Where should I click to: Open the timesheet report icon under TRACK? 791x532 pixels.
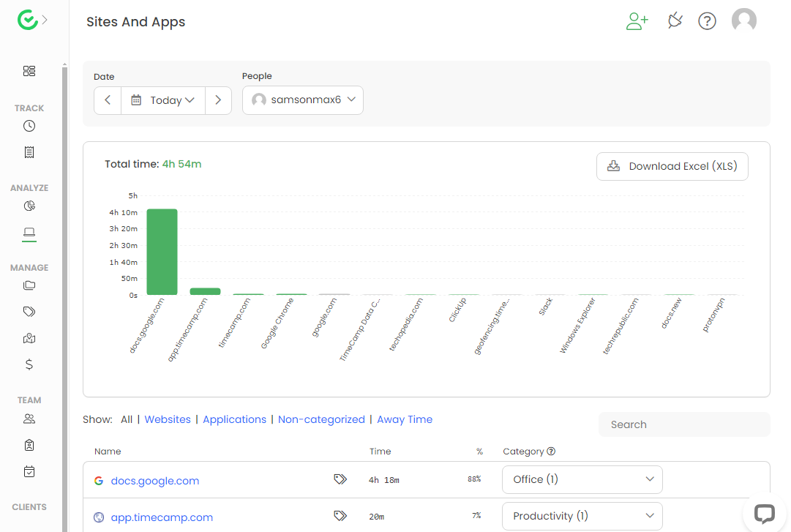(x=29, y=151)
